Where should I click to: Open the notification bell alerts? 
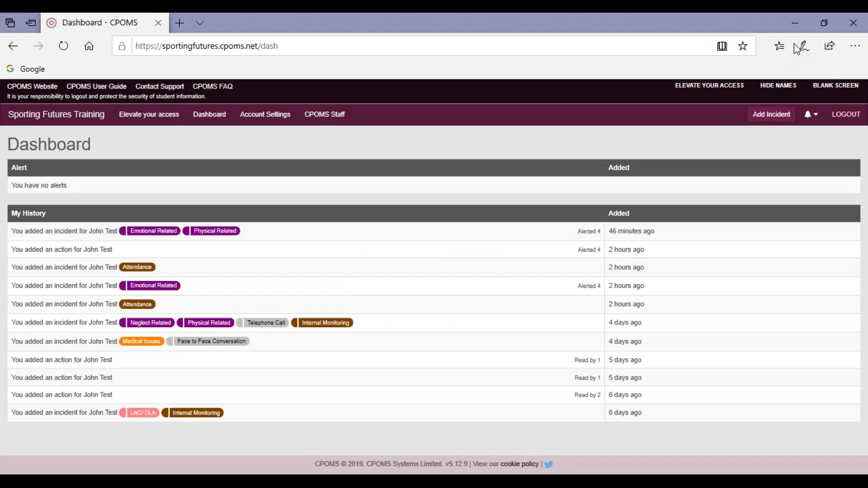coord(808,114)
